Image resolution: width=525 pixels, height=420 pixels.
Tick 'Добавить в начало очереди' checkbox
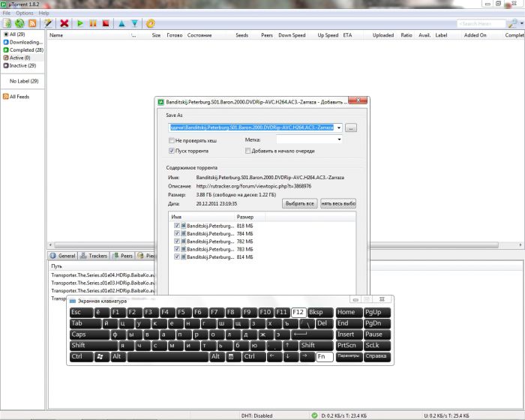click(x=248, y=151)
